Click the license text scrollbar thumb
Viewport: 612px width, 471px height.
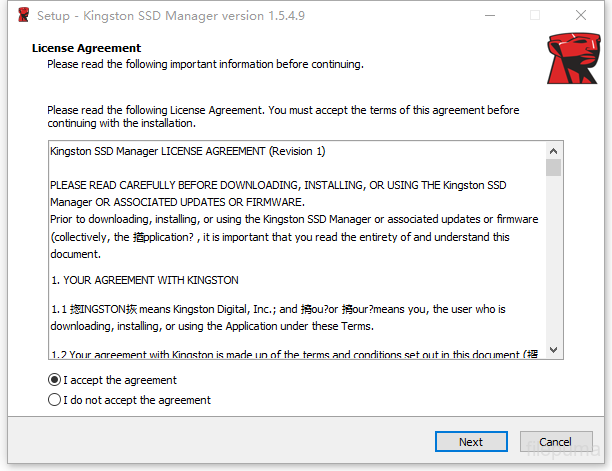pos(553,168)
